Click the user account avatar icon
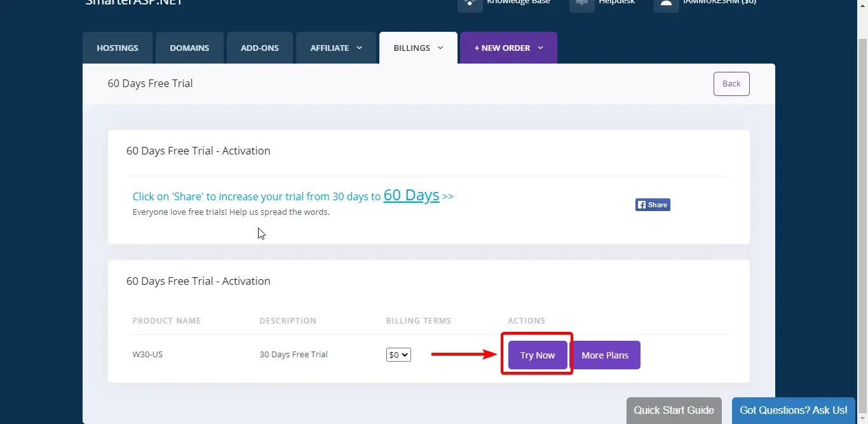Image resolution: width=868 pixels, height=424 pixels. click(x=666, y=4)
